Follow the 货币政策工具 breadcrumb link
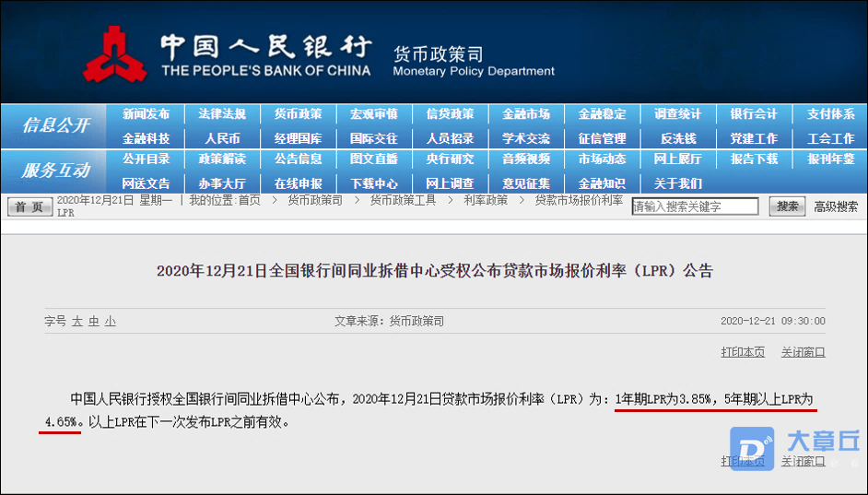 click(403, 200)
